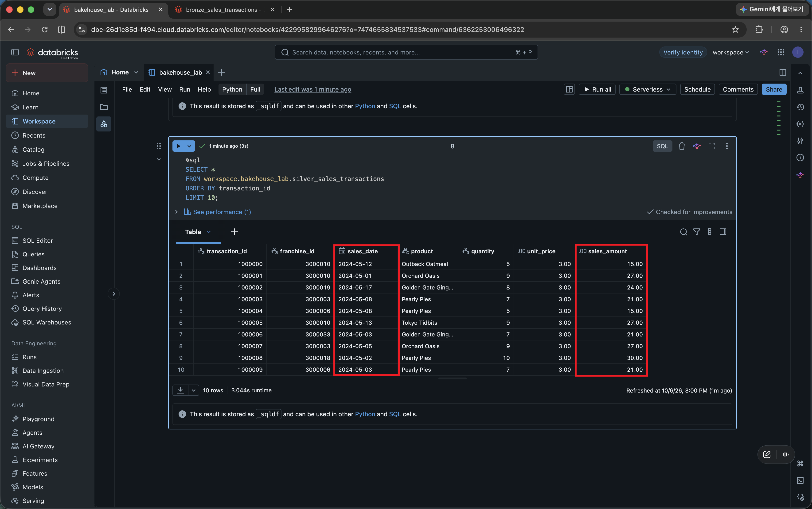812x509 pixels.
Task: Click the Run all button
Action: tap(597, 89)
